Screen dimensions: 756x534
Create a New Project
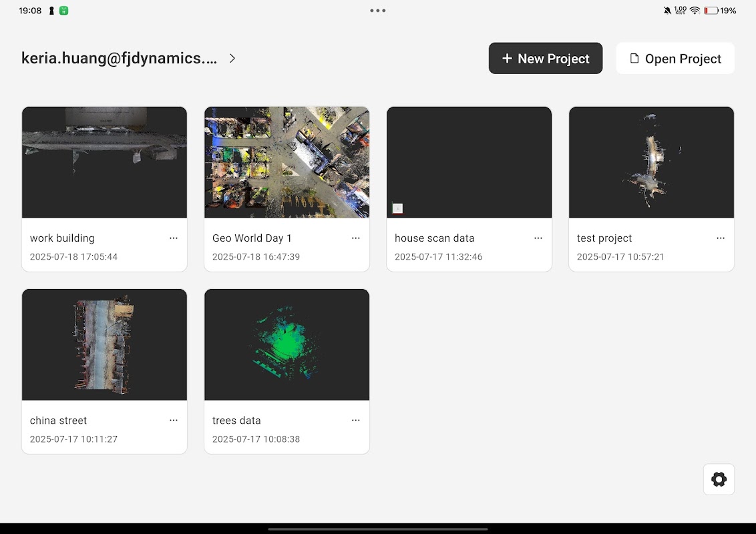[x=546, y=58]
